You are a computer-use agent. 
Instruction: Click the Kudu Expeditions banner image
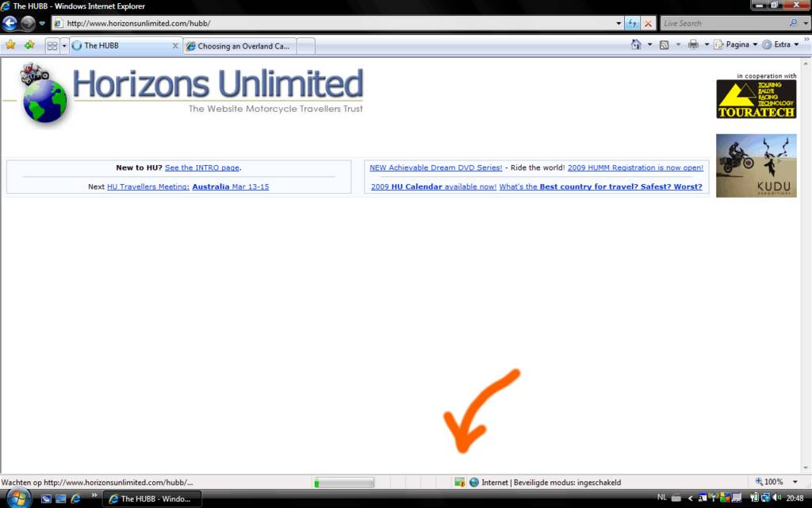pos(756,166)
